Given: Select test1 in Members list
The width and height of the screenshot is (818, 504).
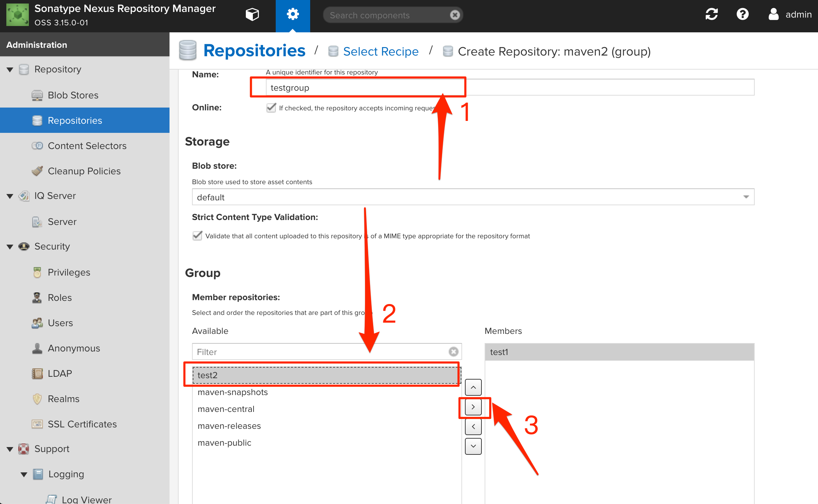Looking at the screenshot, I should point(619,352).
